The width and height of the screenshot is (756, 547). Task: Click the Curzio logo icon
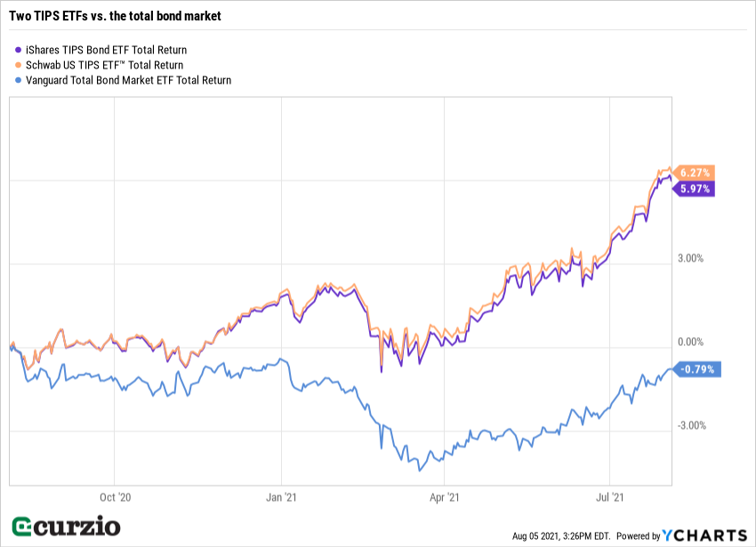tap(22, 527)
